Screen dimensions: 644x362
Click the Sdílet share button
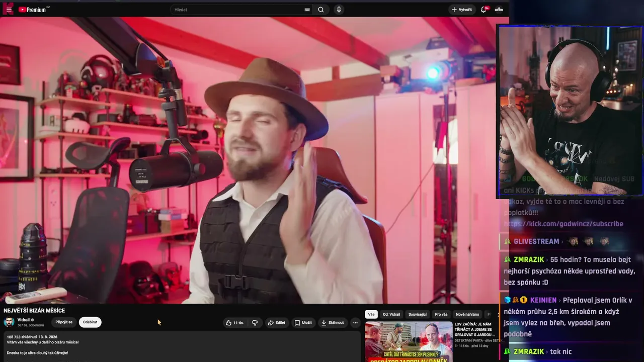click(277, 323)
